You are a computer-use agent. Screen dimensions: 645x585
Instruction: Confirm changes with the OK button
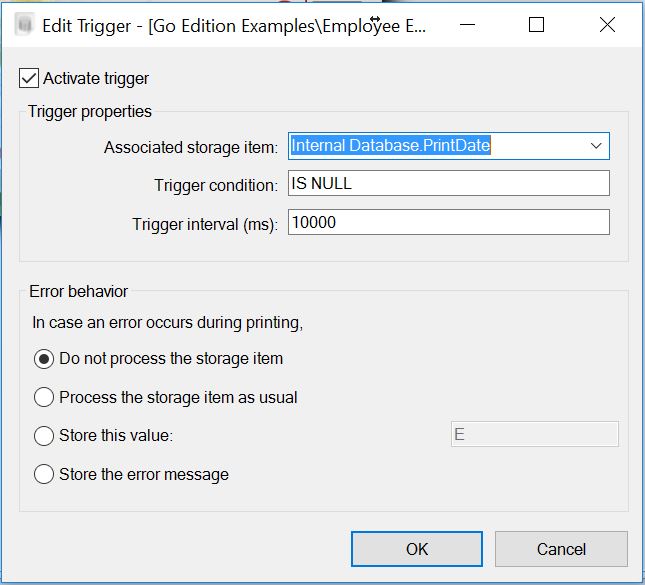coord(417,549)
